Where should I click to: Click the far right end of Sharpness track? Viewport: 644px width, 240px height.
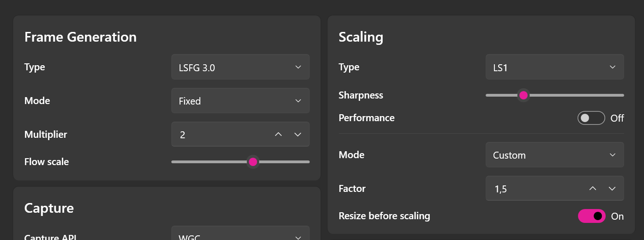pos(622,95)
